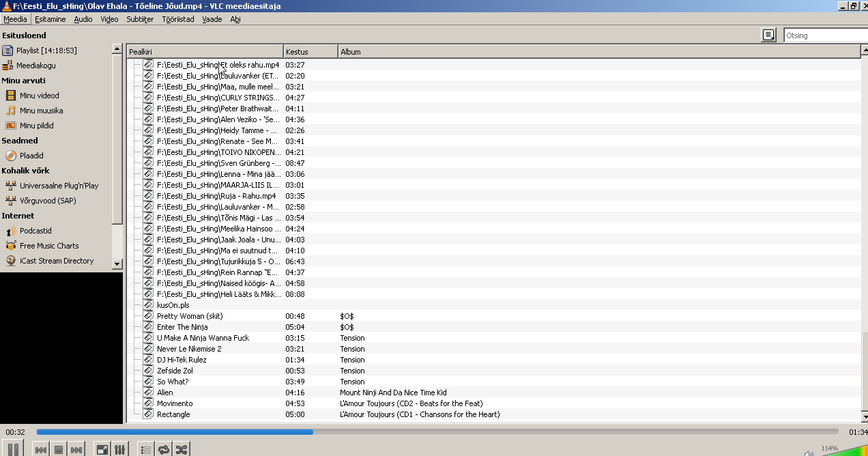Select the Peter Brathwait track row
This screenshot has height=456, width=868.
tap(494, 109)
